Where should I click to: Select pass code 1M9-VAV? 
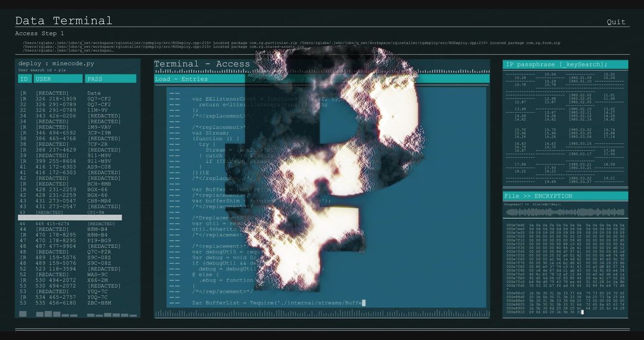[x=99, y=127]
